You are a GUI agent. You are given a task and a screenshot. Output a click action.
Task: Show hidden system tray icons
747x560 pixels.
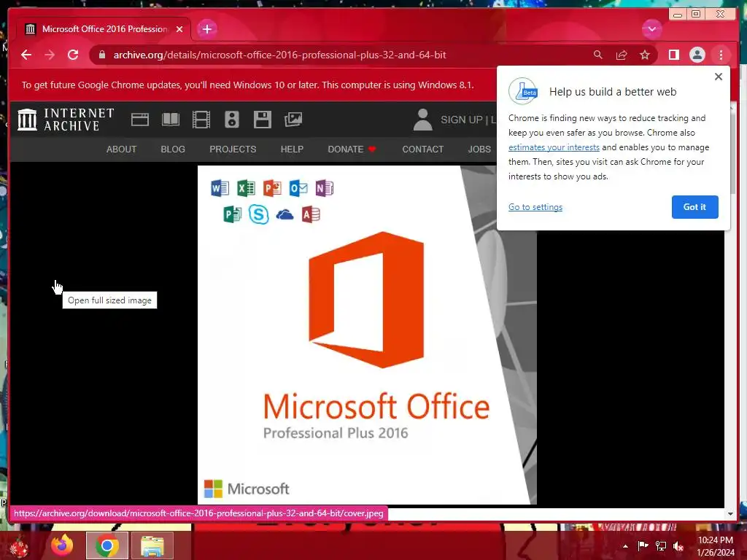click(625, 546)
